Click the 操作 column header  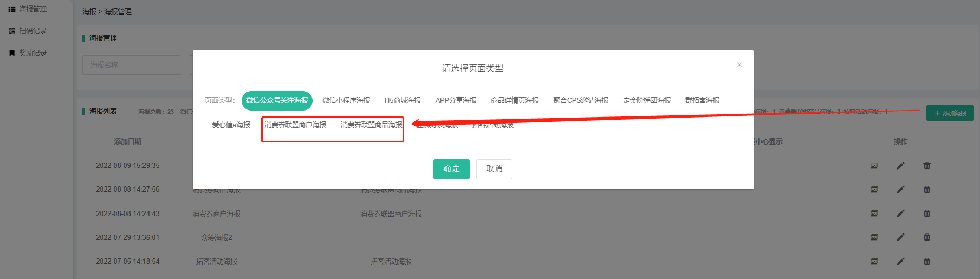click(900, 141)
